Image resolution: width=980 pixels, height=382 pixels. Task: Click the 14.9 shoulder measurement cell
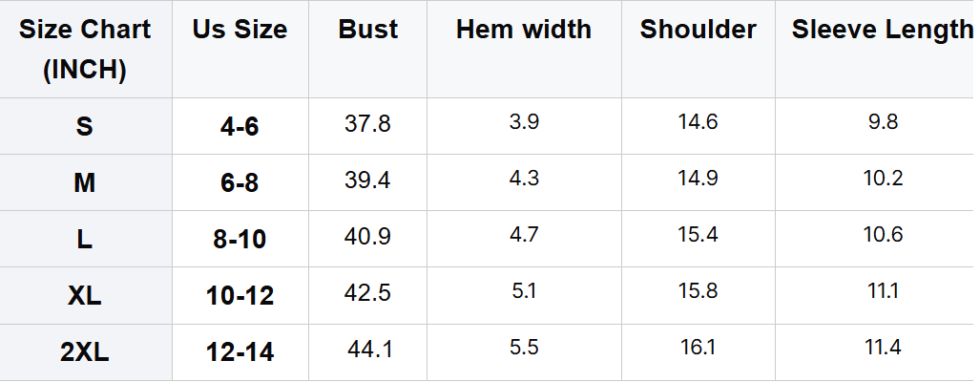coord(698,179)
